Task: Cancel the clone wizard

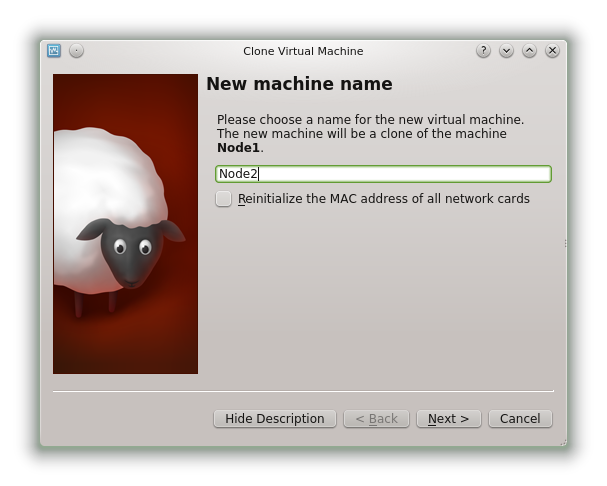Action: point(520,419)
